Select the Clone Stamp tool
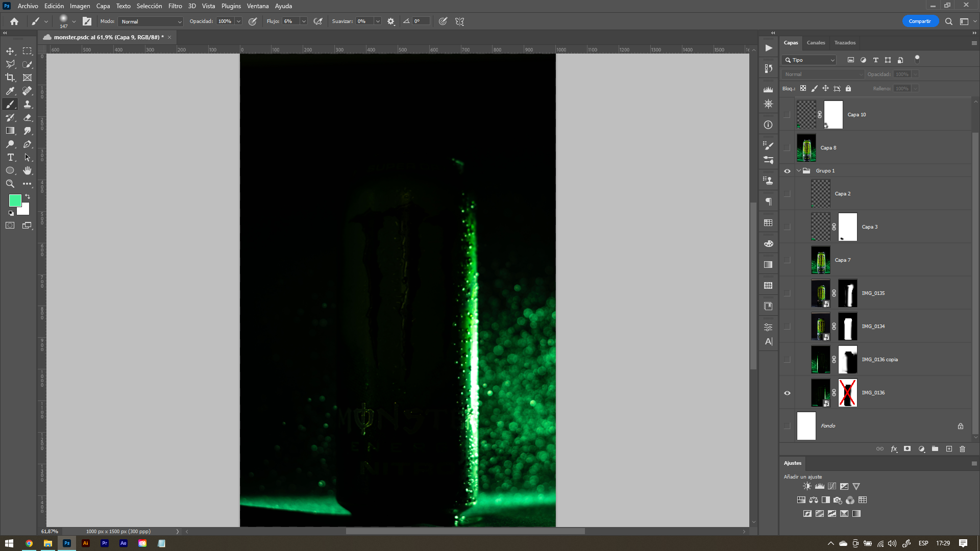 click(x=28, y=104)
